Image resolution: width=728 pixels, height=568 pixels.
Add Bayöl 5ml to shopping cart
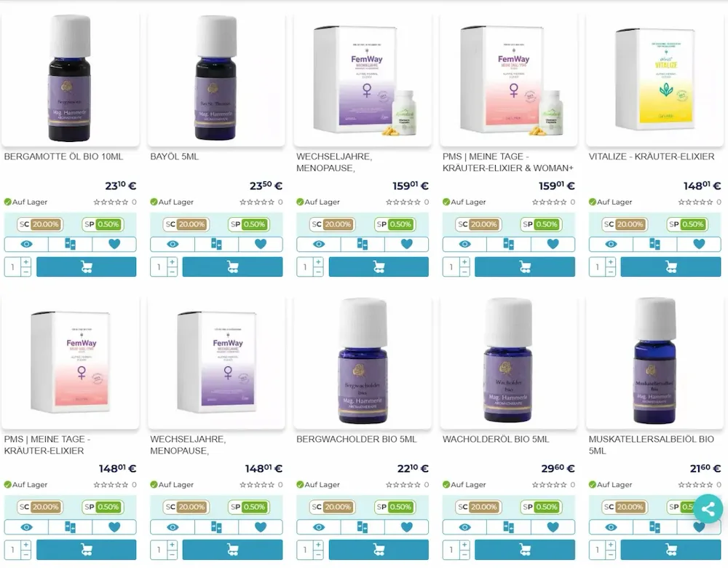(233, 267)
